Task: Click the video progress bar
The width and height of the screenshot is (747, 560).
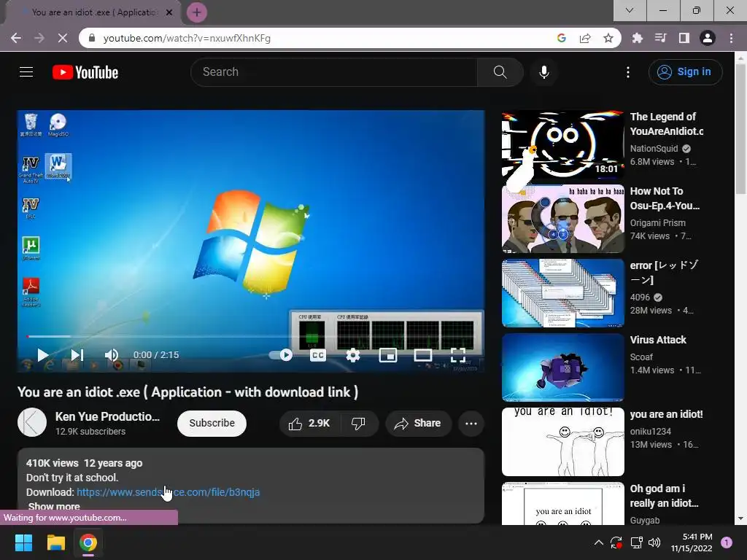Action: (251, 336)
